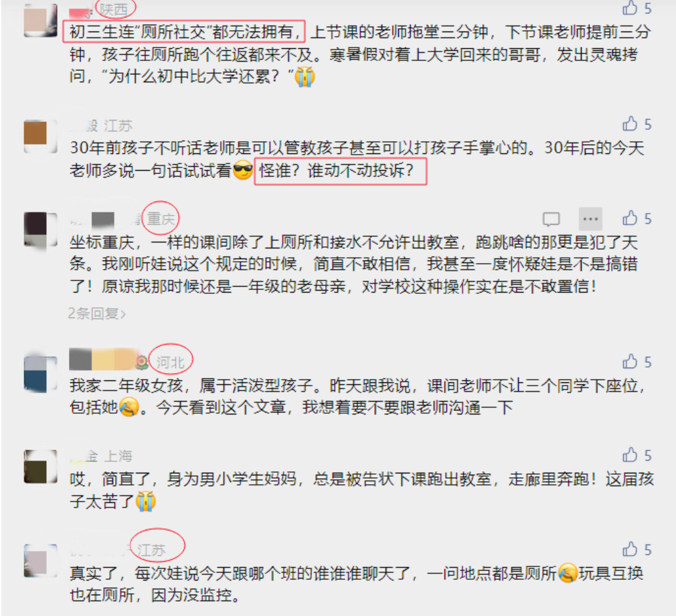Open avatar of the 河北 commenter

coord(41,374)
